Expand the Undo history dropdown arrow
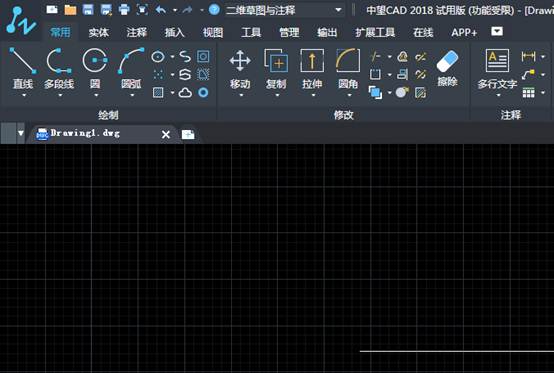The height and width of the screenshot is (373, 554). pyautogui.click(x=175, y=10)
